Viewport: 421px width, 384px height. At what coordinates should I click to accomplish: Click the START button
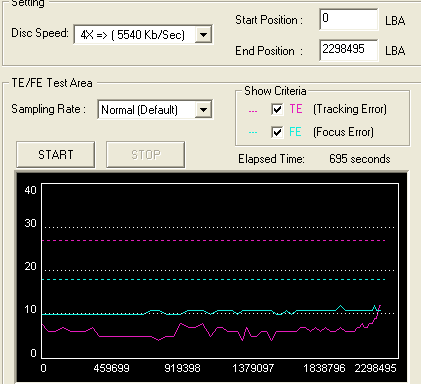click(x=56, y=155)
